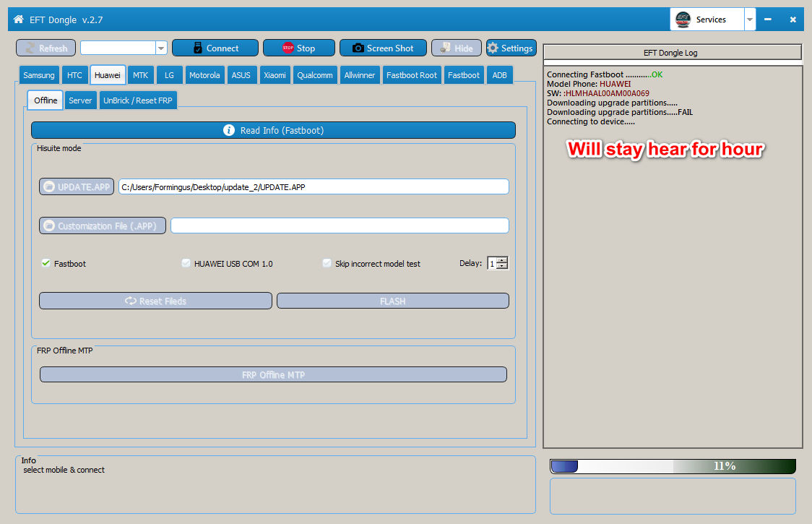
Task: Click the EFT logo beside Services
Action: [x=683, y=20]
